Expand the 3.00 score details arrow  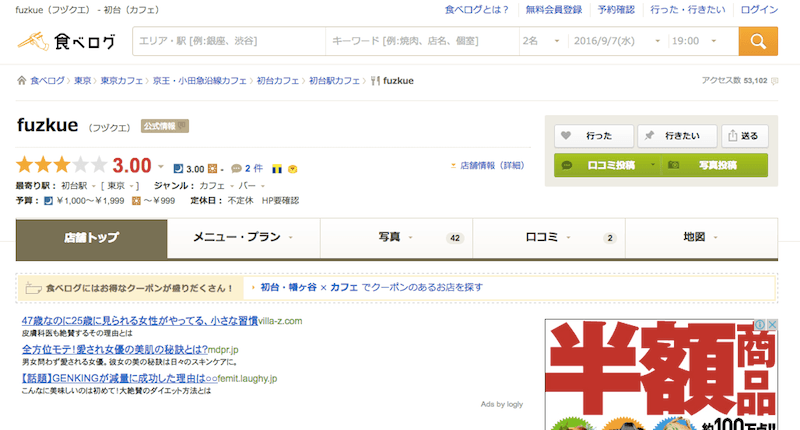161,166
